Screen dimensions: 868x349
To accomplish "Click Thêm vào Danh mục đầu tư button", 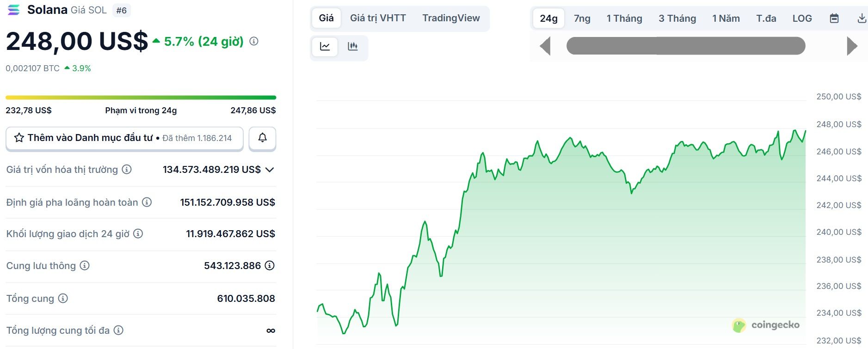I will [x=124, y=138].
